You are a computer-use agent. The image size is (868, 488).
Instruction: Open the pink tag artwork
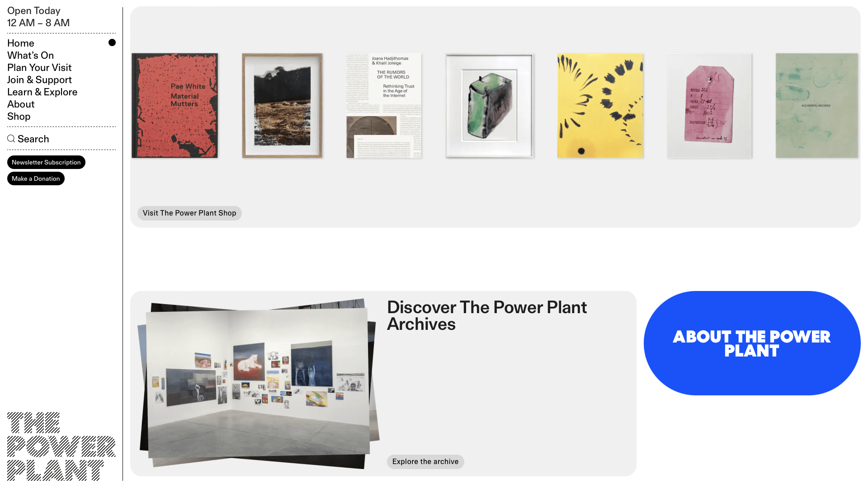(709, 106)
